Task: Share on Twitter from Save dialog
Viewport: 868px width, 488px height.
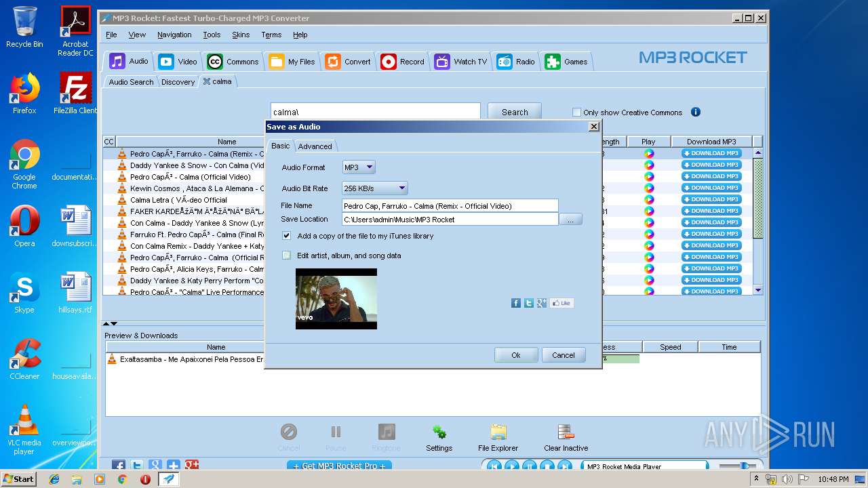Action: [528, 303]
